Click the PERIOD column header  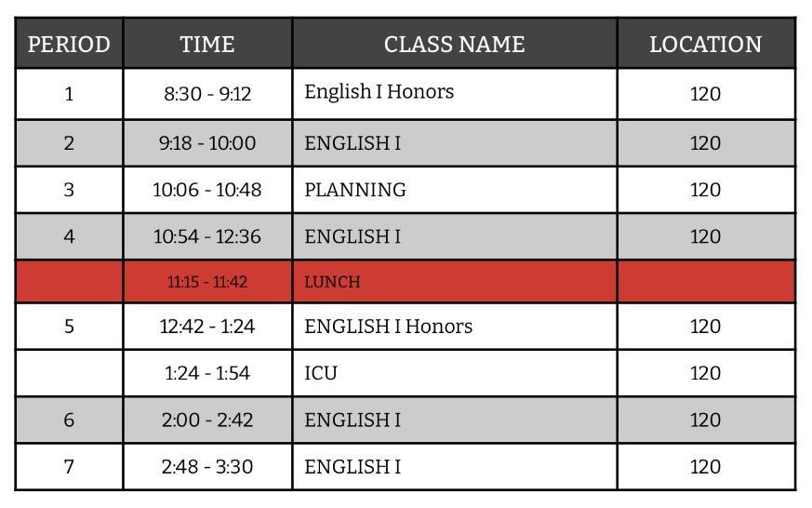click(x=69, y=44)
